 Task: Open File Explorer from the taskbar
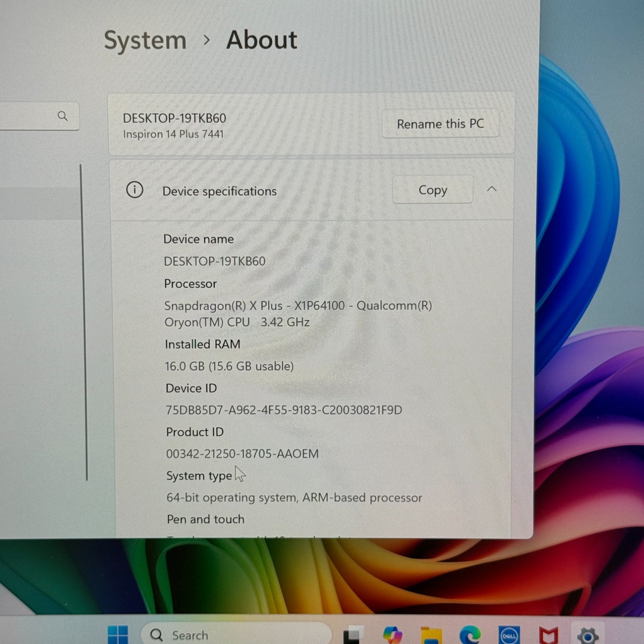[x=431, y=635]
